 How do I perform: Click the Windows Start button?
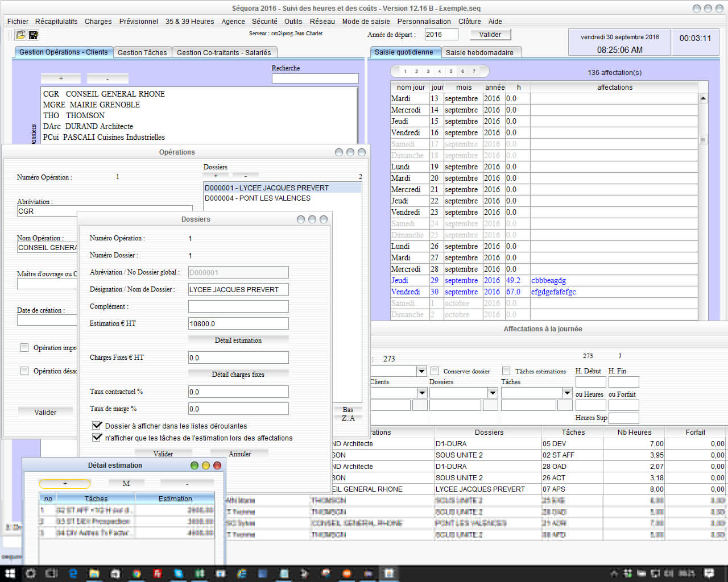pyautogui.click(x=10, y=573)
